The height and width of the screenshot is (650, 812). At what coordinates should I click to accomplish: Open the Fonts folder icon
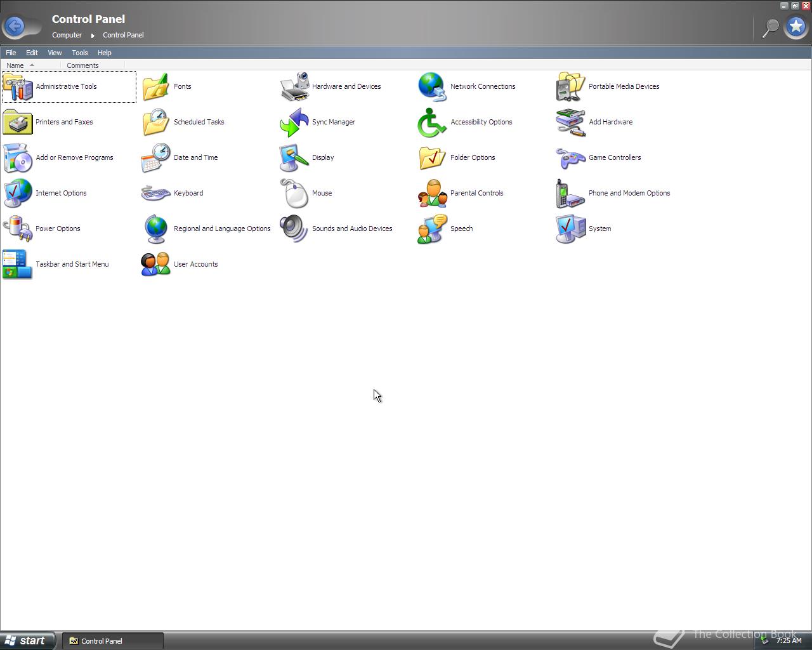(x=156, y=86)
